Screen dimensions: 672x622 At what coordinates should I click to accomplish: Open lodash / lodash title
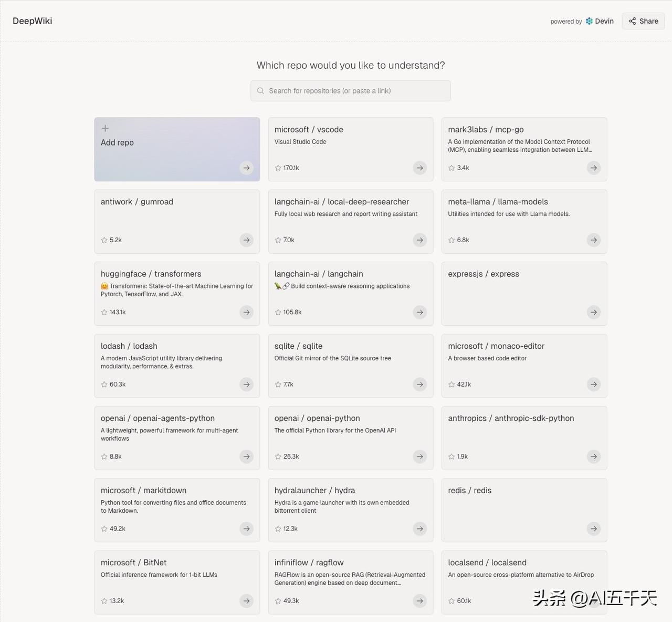(x=129, y=346)
